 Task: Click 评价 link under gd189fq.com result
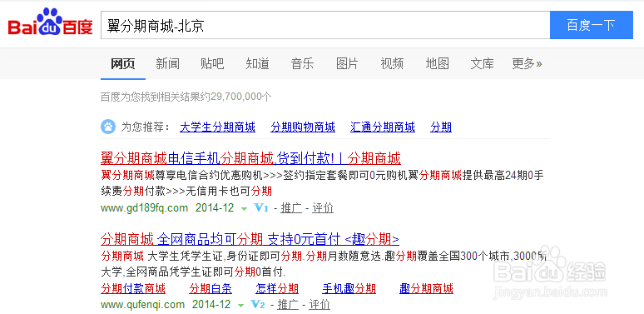[323, 208]
